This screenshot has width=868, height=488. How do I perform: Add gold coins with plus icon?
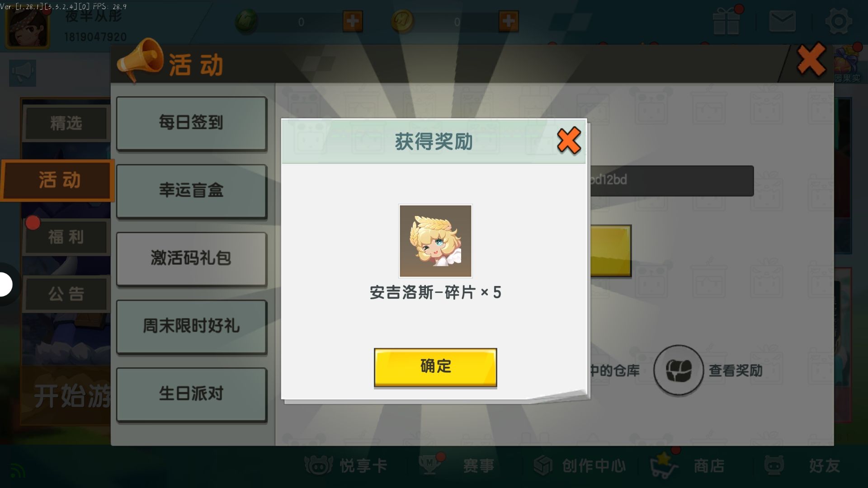509,21
